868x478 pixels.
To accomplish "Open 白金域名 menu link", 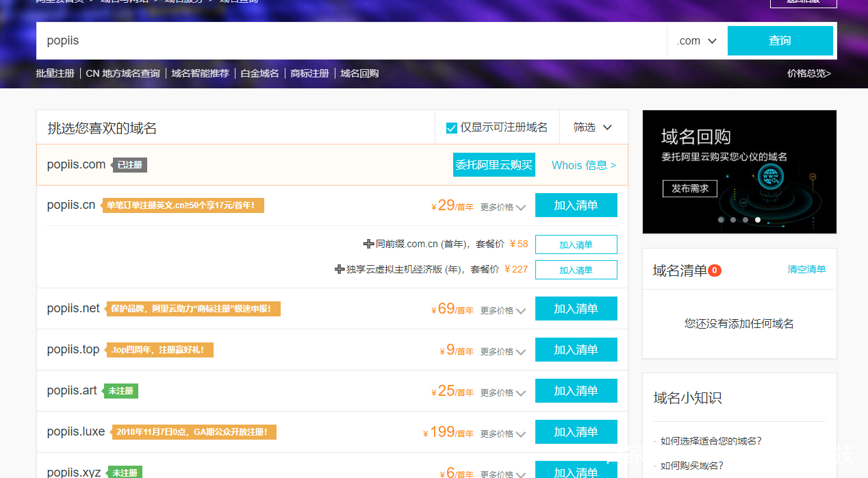I will [259, 73].
